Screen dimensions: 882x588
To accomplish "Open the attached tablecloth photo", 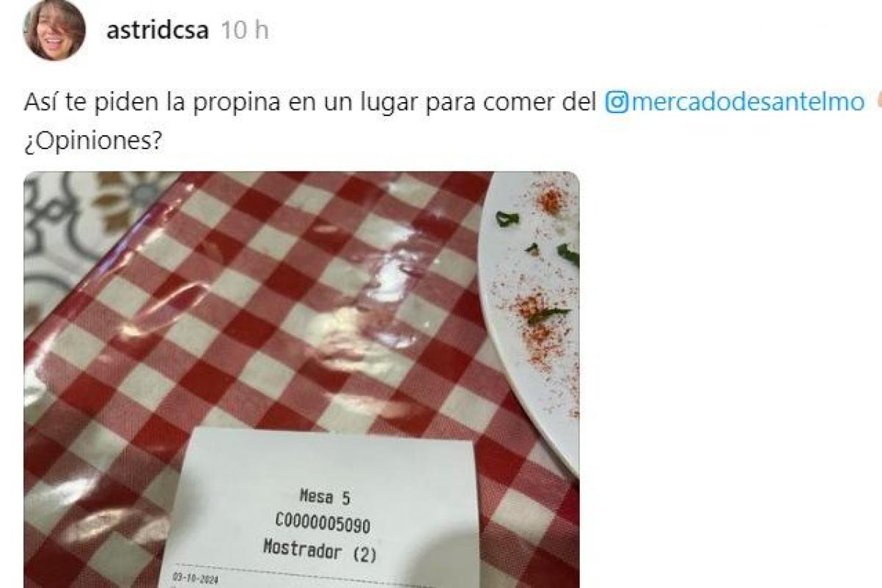I will (301, 380).
